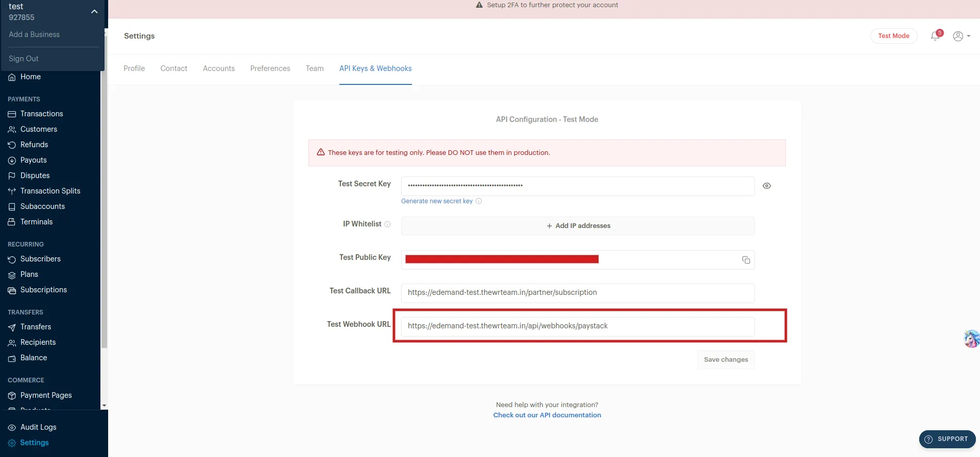Click the Audit Logs eye icon
This screenshot has height=457, width=980.
12,428
